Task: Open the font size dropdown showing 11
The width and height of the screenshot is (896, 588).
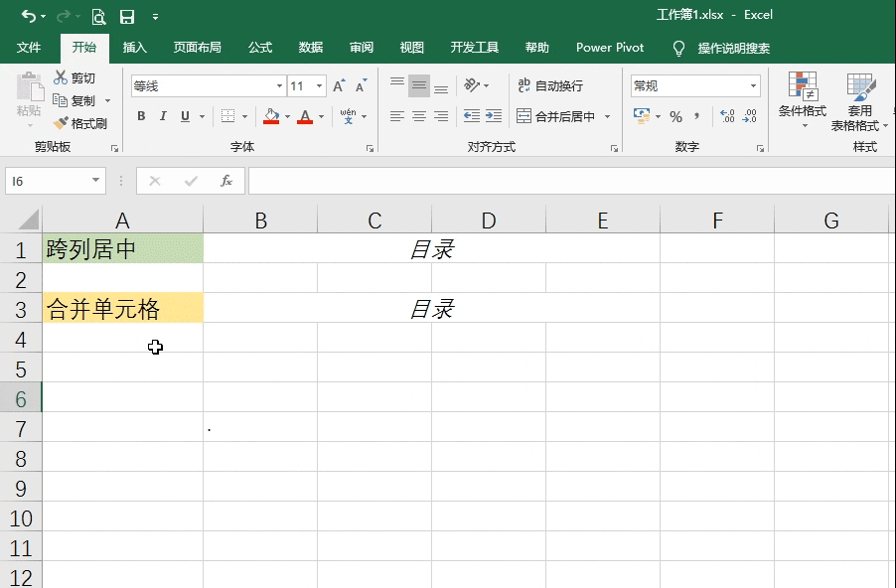Action: 320,85
